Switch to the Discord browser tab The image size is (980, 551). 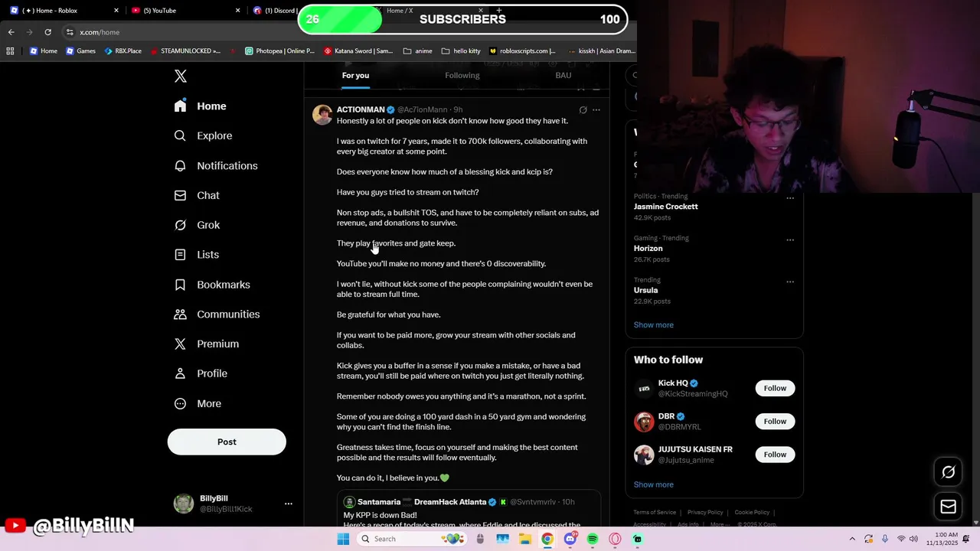pyautogui.click(x=274, y=11)
